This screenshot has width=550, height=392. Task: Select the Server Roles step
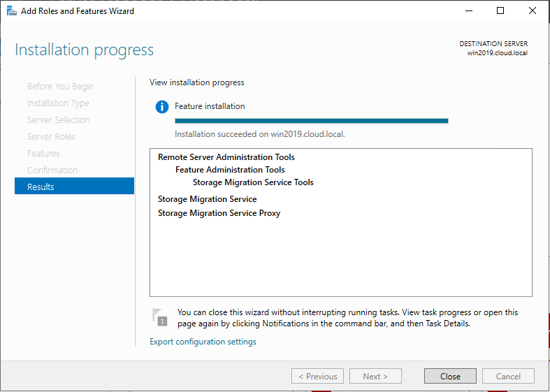[x=51, y=137]
